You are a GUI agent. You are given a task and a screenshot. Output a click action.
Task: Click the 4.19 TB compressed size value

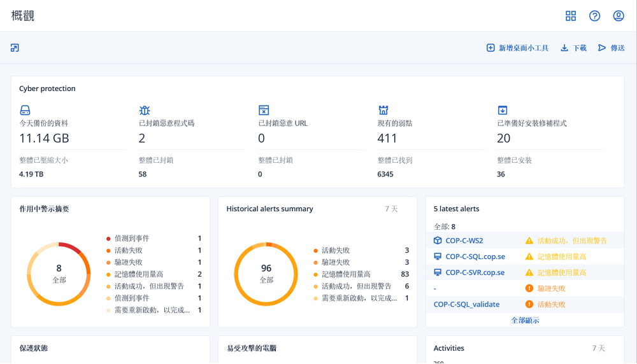coord(31,174)
